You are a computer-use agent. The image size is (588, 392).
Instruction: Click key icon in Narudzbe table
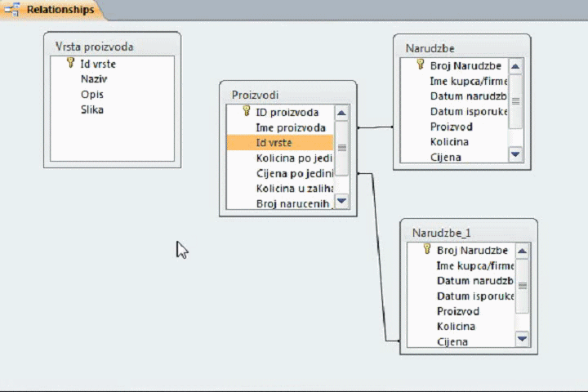coord(421,65)
